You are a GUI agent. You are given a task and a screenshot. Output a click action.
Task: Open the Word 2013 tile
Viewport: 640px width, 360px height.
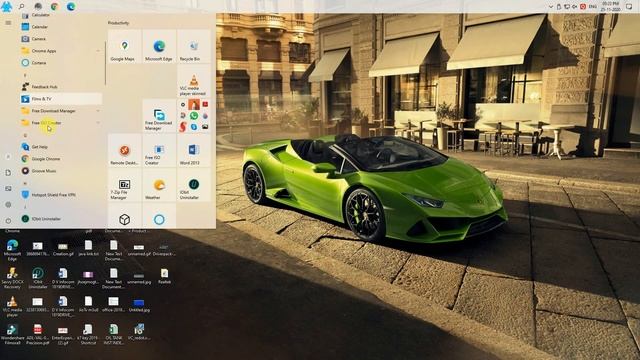pyautogui.click(x=194, y=151)
